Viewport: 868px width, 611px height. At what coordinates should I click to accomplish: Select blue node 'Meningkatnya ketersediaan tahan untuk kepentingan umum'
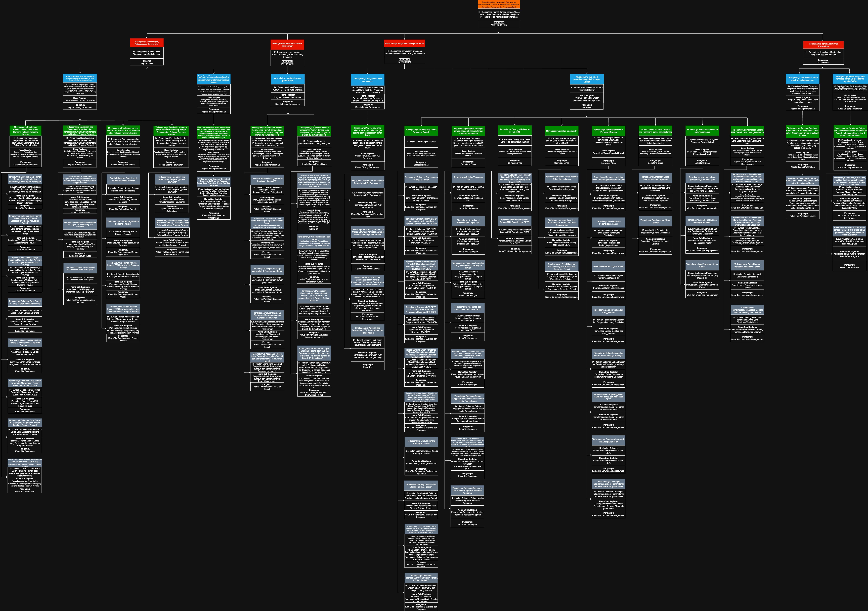(802, 79)
